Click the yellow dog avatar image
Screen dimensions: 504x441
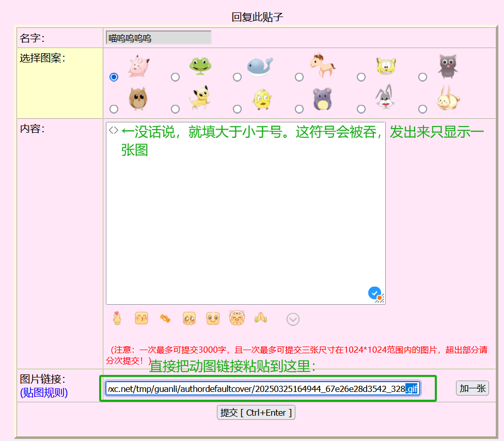tap(200, 98)
